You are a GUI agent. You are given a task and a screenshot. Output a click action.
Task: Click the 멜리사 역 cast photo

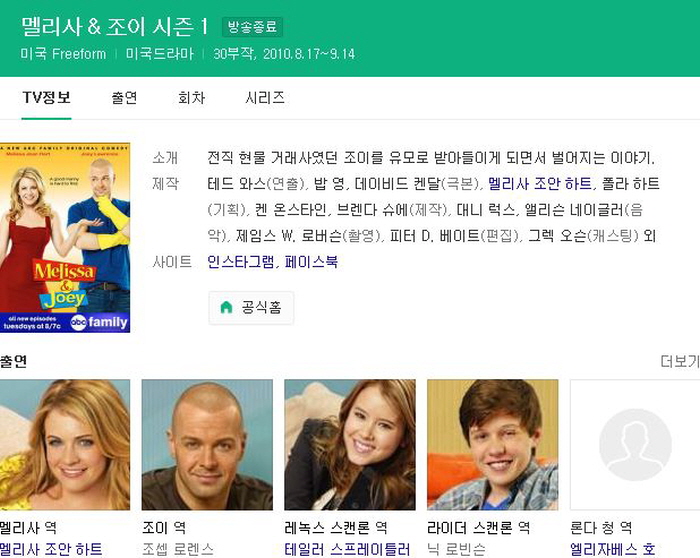pos(65,445)
